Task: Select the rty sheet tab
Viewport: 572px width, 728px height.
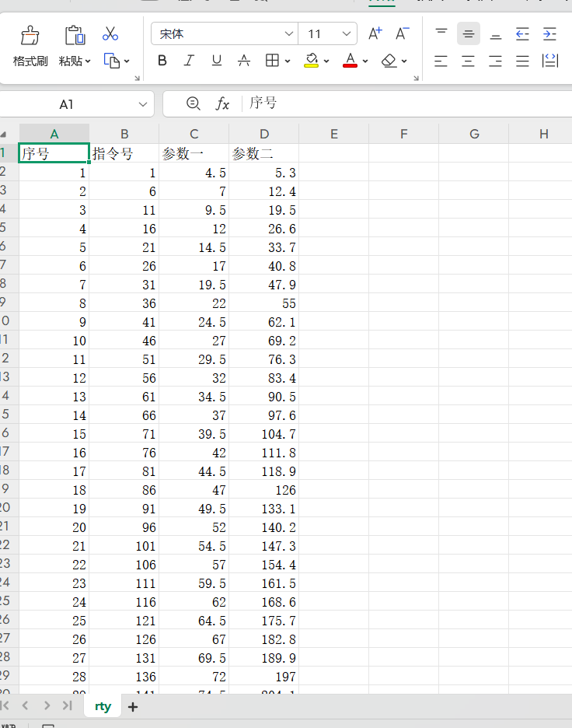Action: point(103,706)
